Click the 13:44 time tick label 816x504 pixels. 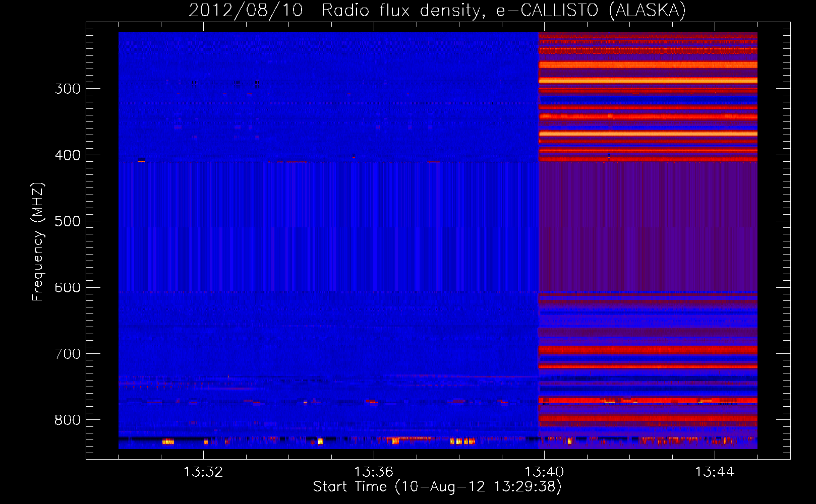pos(715,472)
